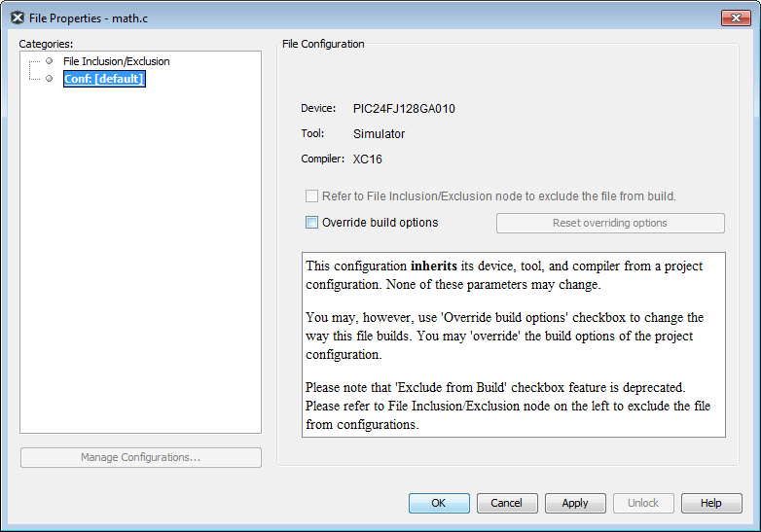
Task: Click the PIC24FJ128GA010 device value
Action: pyautogui.click(x=404, y=109)
